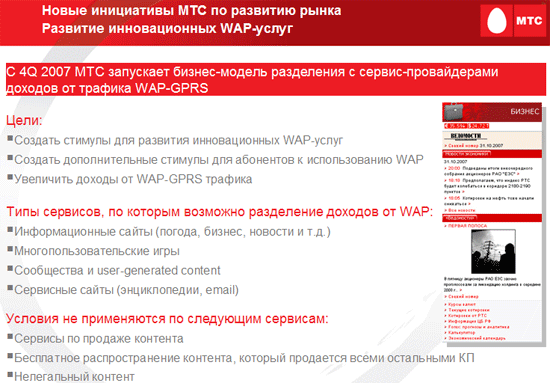550x383 pixels.
Task: Click the 'Цели:' heading
Action: pyautogui.click(x=24, y=120)
